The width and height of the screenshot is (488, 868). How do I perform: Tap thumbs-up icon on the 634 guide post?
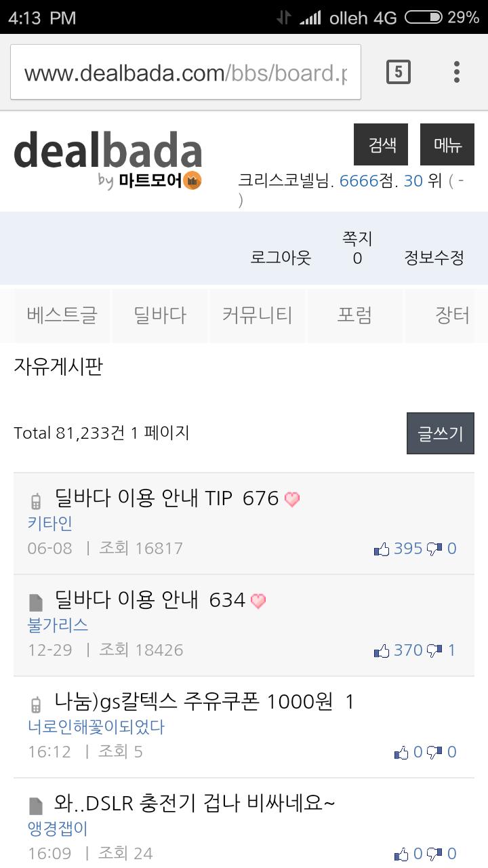(x=382, y=651)
